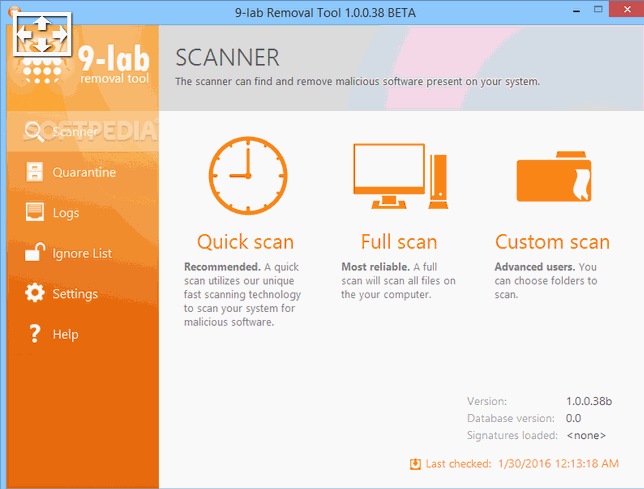The width and height of the screenshot is (644, 489).
Task: Click the Quarantine cabinet icon in sidebar
Action: coord(34,172)
